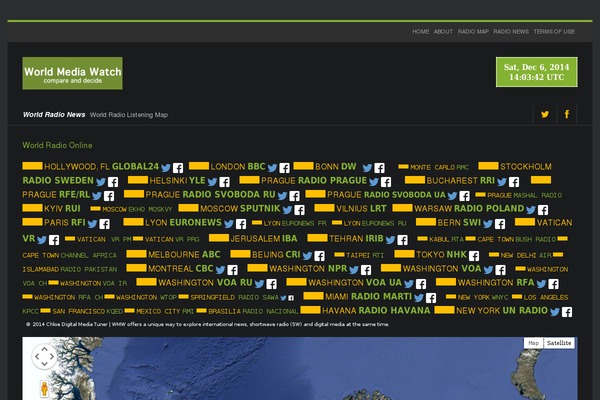
Task: Open Twitter icon for Tehran IRIB
Action: (x=390, y=240)
